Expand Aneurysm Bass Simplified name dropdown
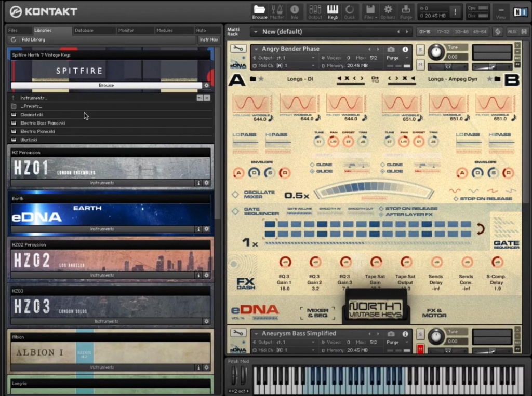This screenshot has height=396, width=532. click(x=256, y=334)
